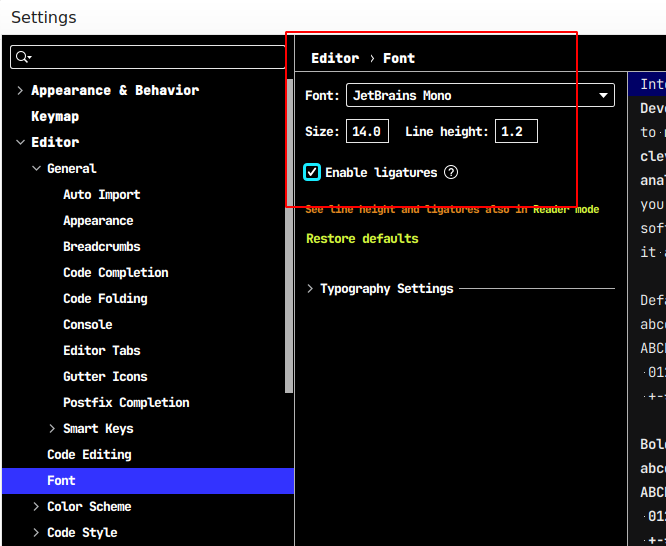Open the Appearance page under General

[x=98, y=221]
